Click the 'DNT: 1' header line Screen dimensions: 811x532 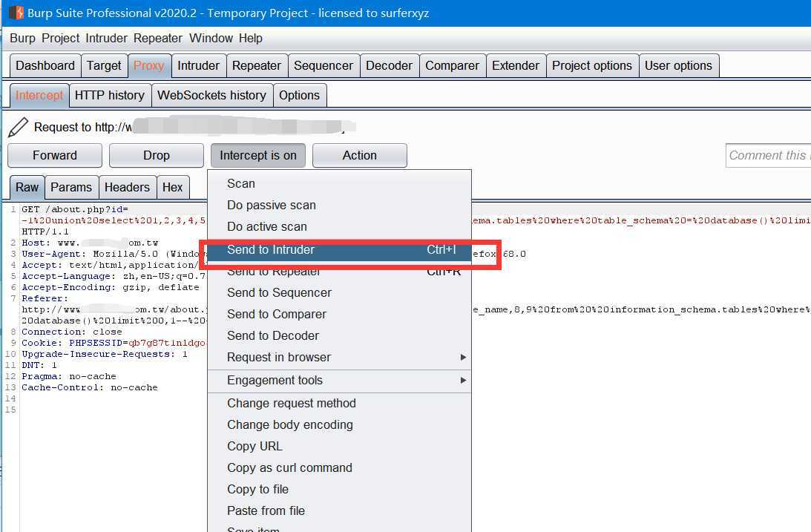click(39, 366)
